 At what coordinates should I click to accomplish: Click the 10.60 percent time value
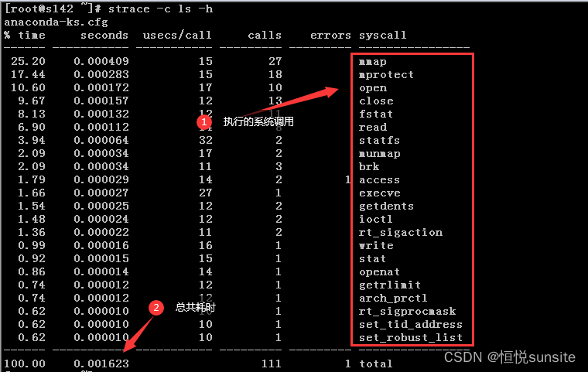point(28,87)
